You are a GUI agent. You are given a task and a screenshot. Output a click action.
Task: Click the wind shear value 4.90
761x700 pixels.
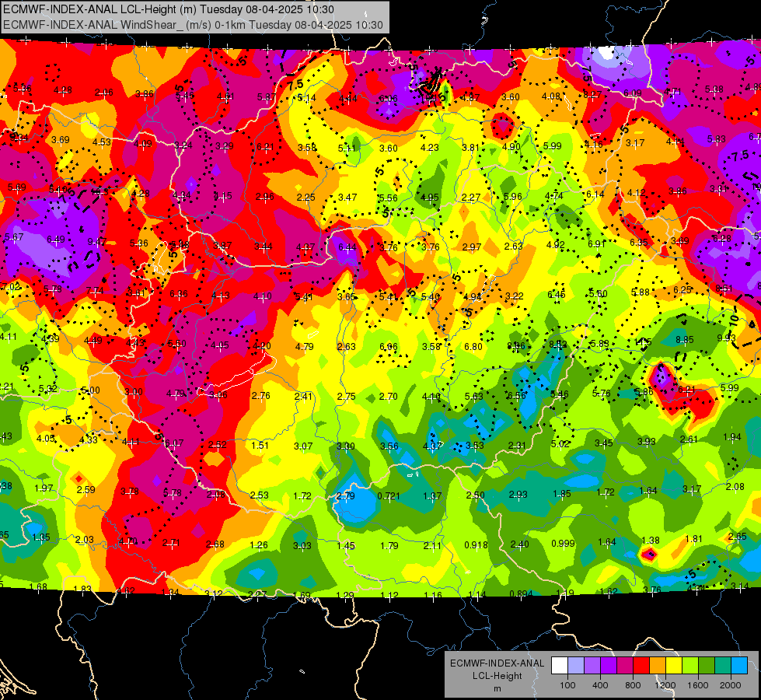[511, 147]
